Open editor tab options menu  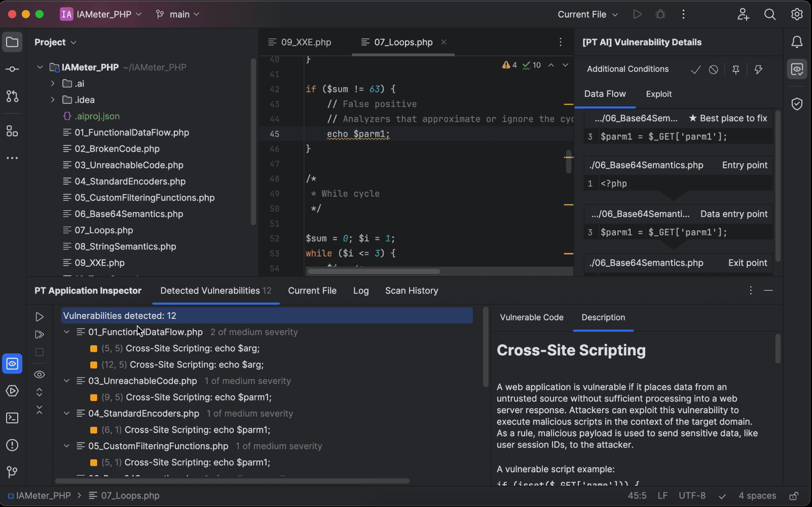560,42
